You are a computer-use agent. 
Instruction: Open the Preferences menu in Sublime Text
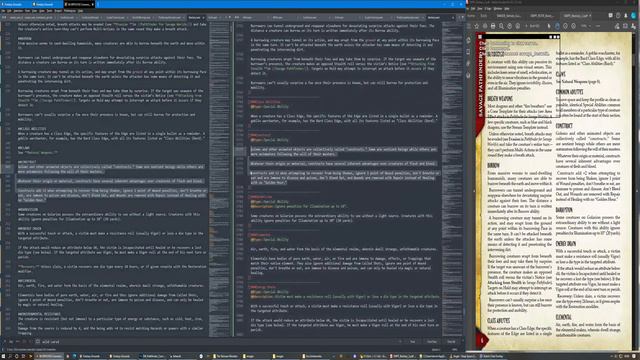pyautogui.click(x=69, y=11)
